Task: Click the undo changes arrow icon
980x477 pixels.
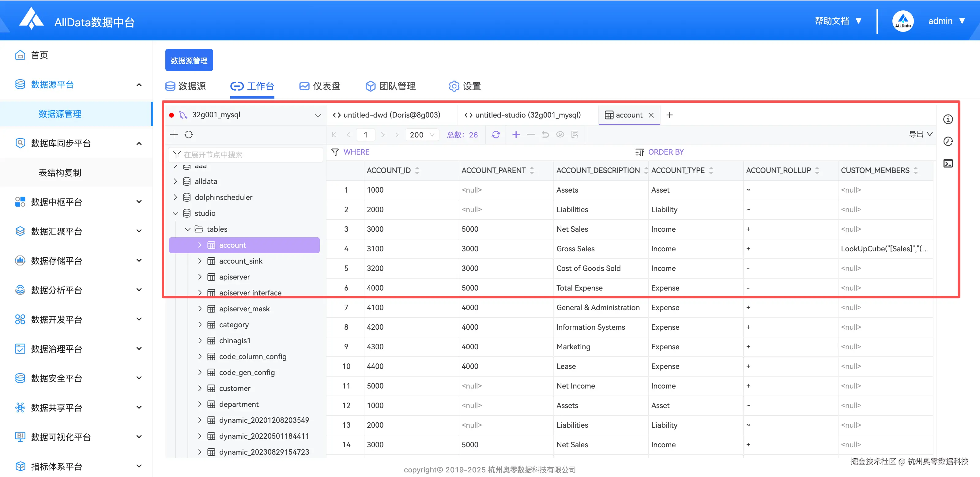Action: pos(545,135)
